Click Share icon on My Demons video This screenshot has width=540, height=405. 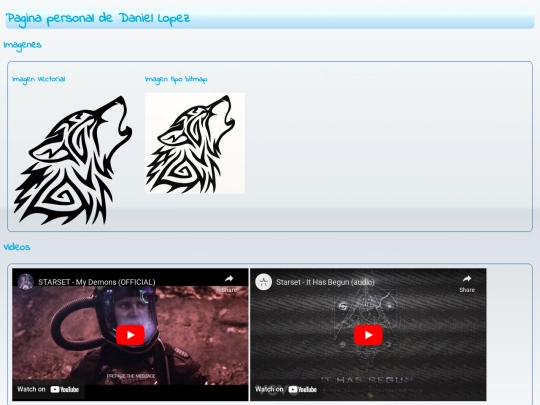(229, 283)
